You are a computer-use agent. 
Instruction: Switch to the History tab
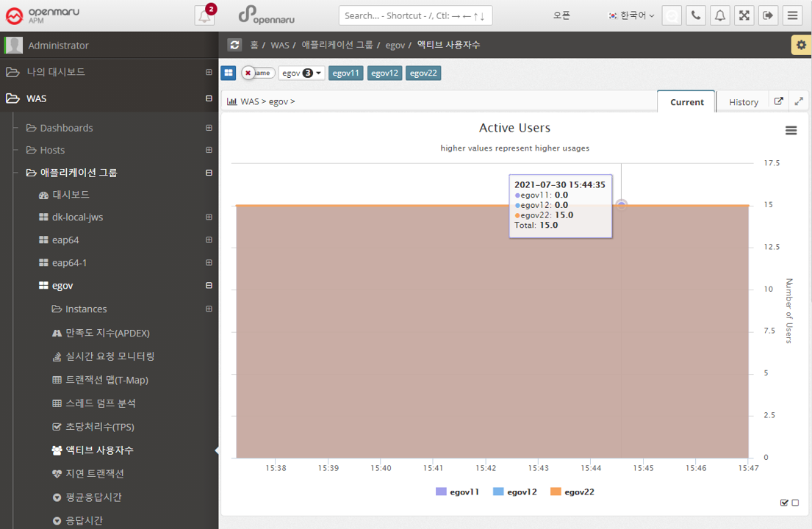743,102
